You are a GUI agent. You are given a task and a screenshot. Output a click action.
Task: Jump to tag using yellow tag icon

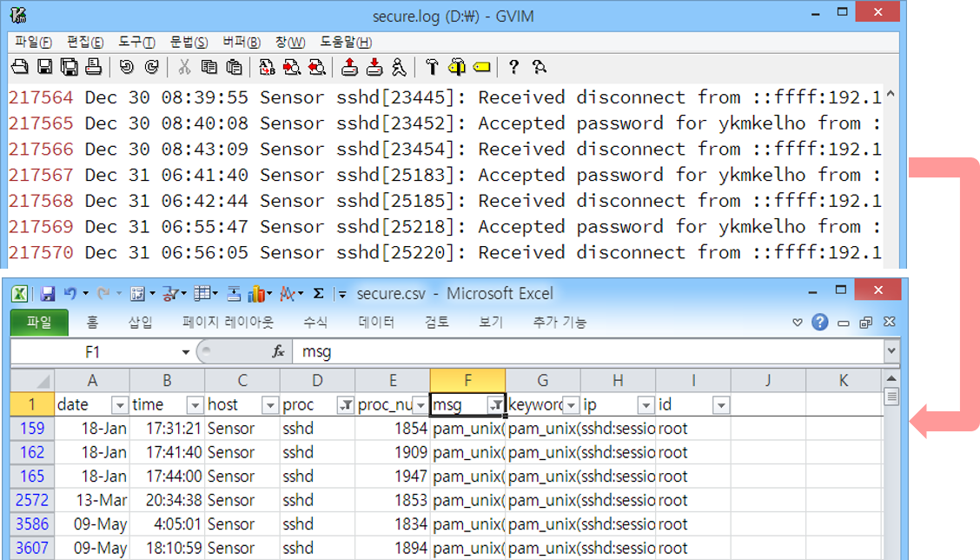pos(482,67)
